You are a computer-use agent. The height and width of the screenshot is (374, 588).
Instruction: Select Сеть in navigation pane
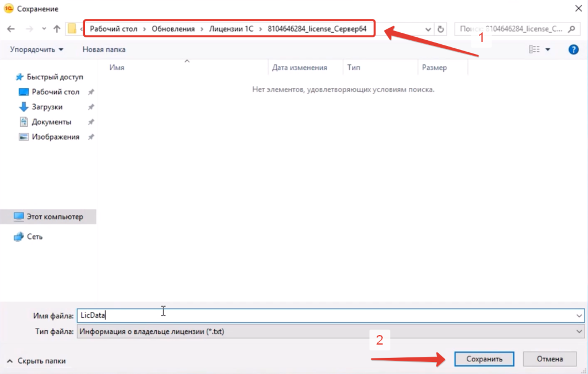(x=34, y=236)
